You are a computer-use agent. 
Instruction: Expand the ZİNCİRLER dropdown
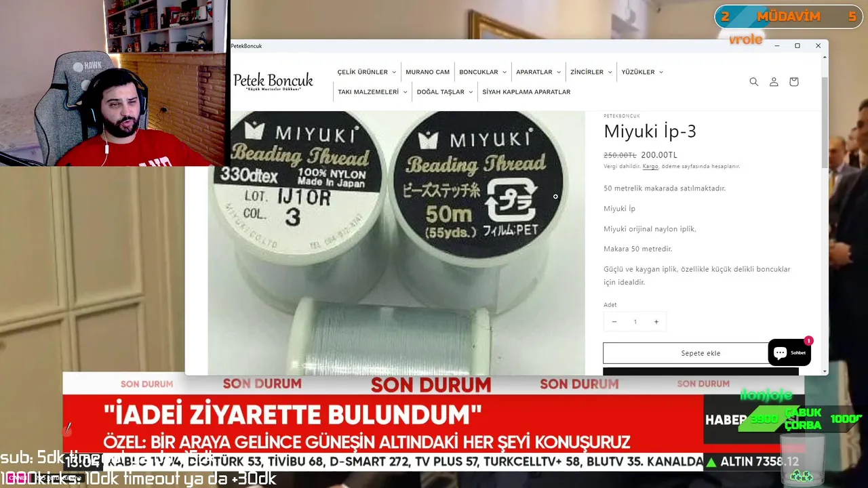pos(591,72)
